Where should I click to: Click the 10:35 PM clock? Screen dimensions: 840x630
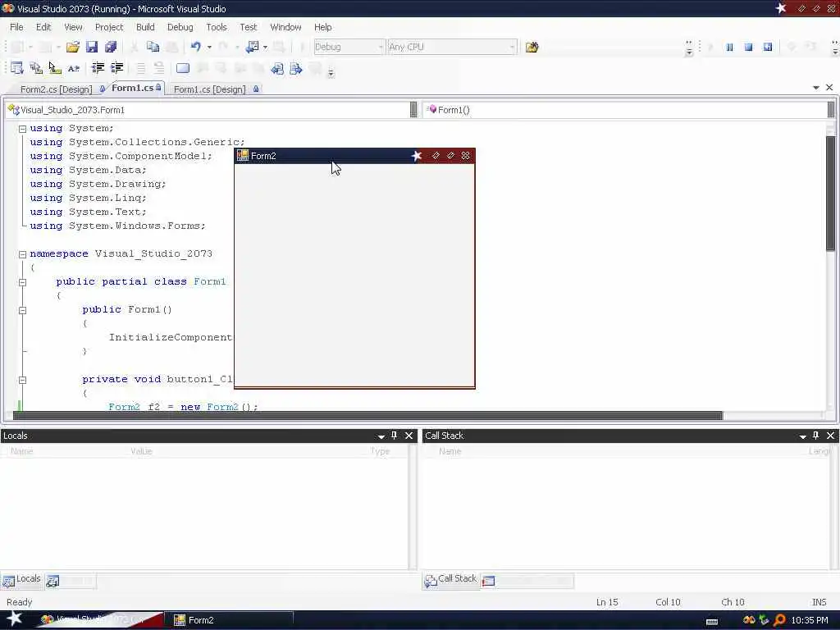tap(810, 620)
